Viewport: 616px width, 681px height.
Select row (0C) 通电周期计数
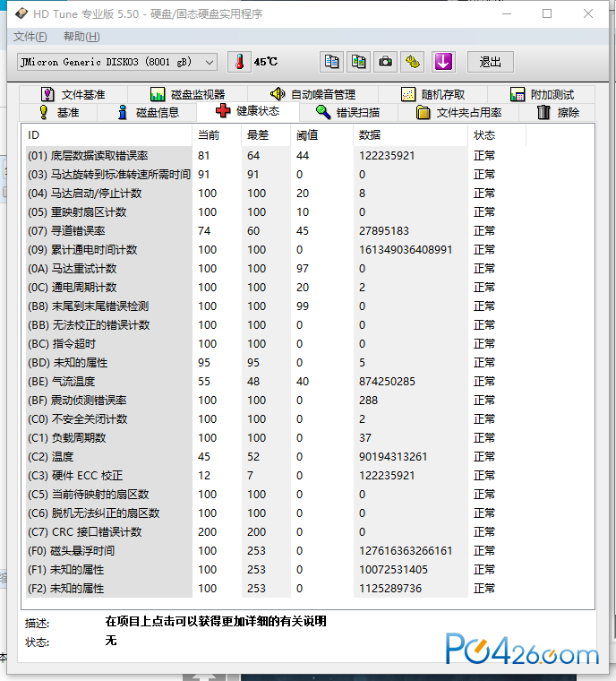[275, 287]
